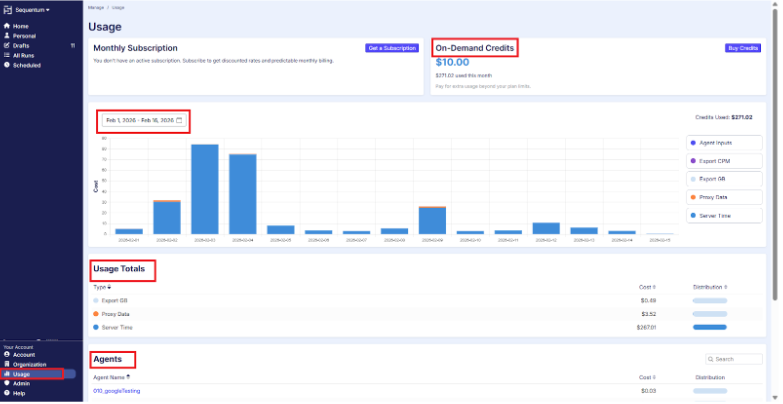Open the date range picker
This screenshot has width=783, height=404.
(144, 120)
